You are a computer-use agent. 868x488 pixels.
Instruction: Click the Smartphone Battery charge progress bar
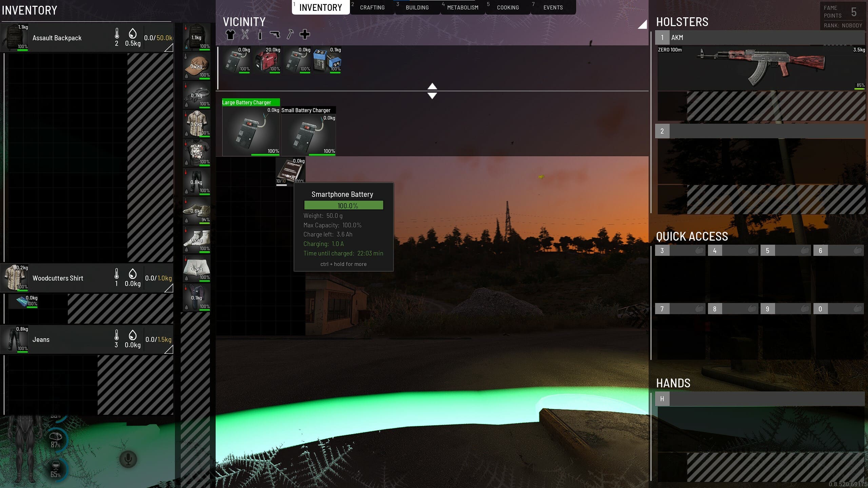click(x=343, y=205)
